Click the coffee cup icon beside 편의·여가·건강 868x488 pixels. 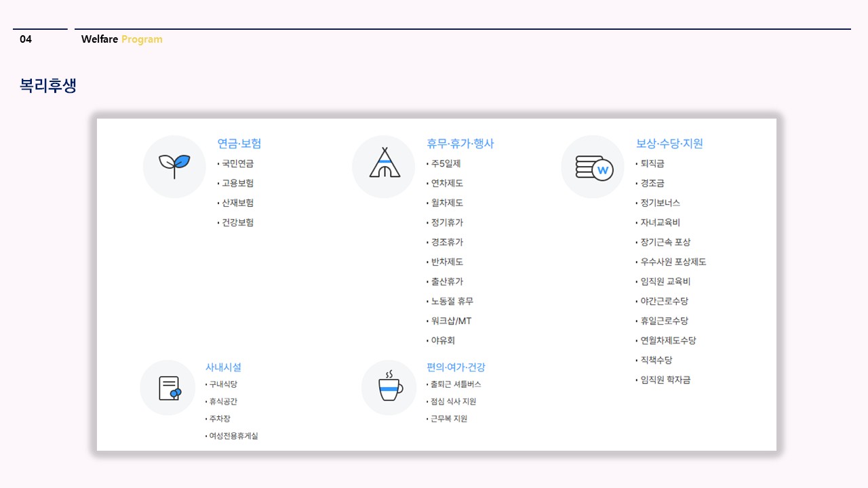[x=389, y=388]
